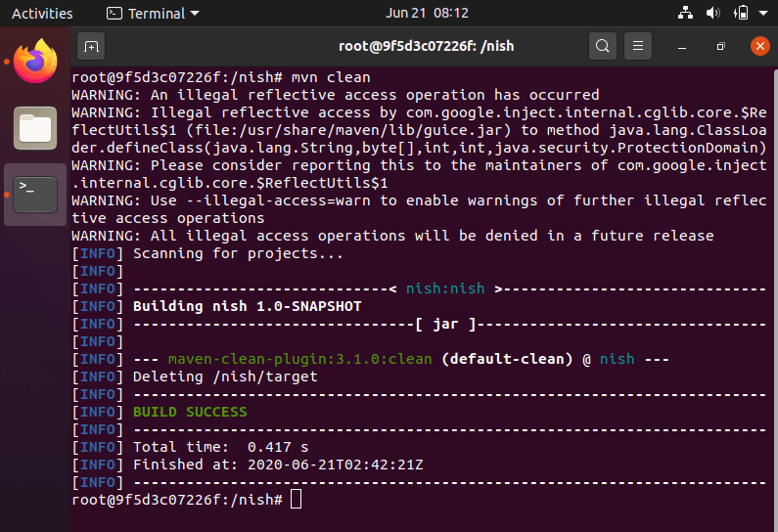
Task: Click the Activities overview button
Action: [42, 14]
